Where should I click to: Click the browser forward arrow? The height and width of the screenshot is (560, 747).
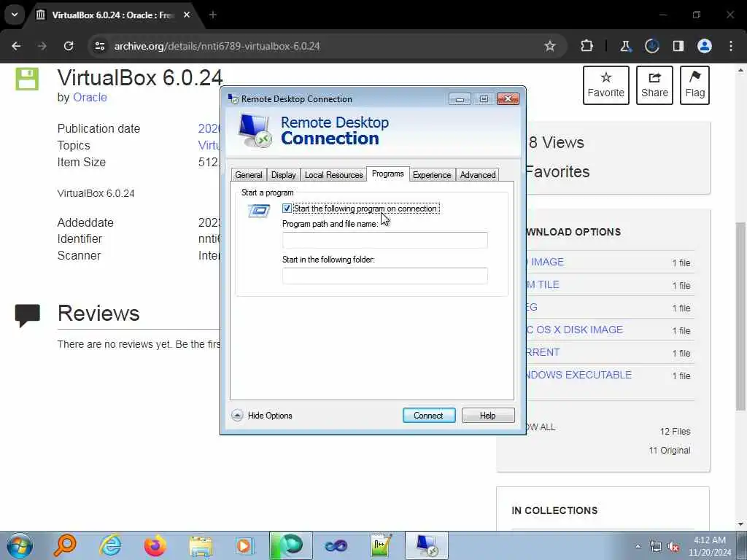[x=42, y=46]
